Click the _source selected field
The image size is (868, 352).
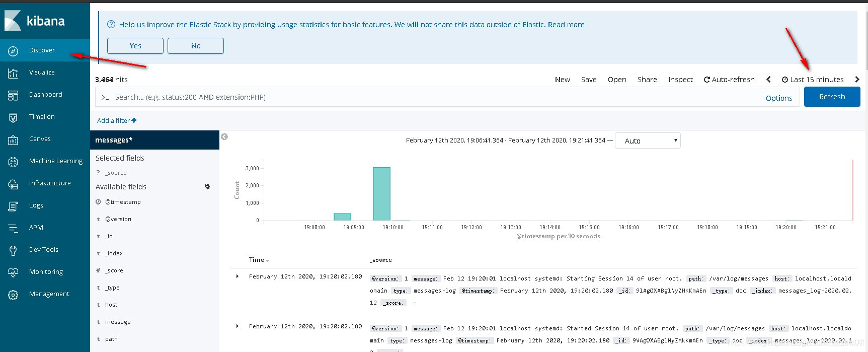116,173
